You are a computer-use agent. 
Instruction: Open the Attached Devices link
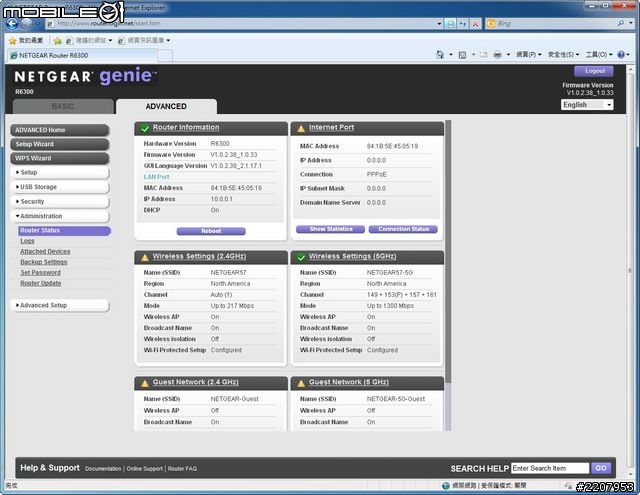45,252
